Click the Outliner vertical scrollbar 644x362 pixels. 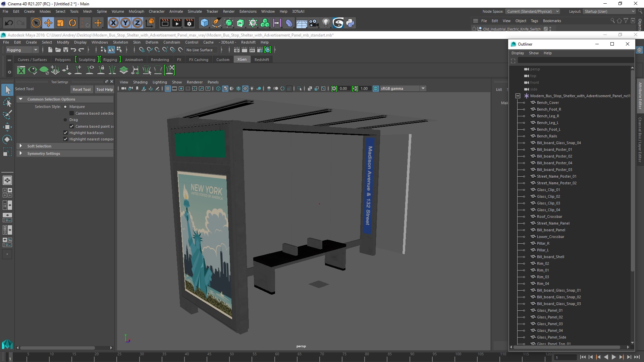coord(632,171)
